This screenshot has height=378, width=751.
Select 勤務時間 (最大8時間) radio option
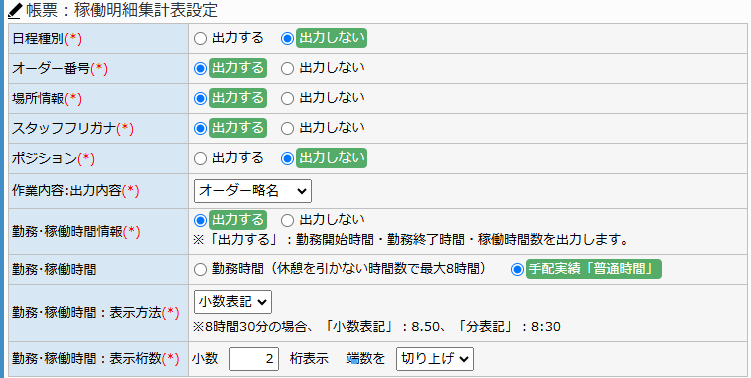(x=200, y=270)
